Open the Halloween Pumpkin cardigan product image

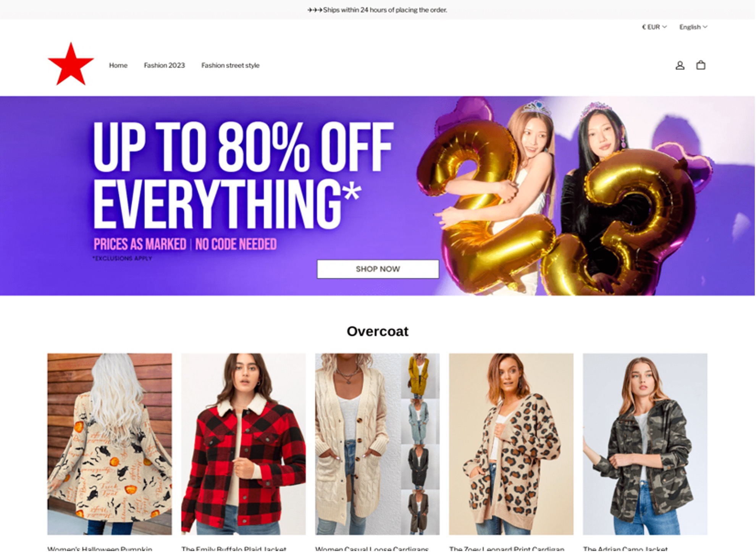click(x=110, y=445)
